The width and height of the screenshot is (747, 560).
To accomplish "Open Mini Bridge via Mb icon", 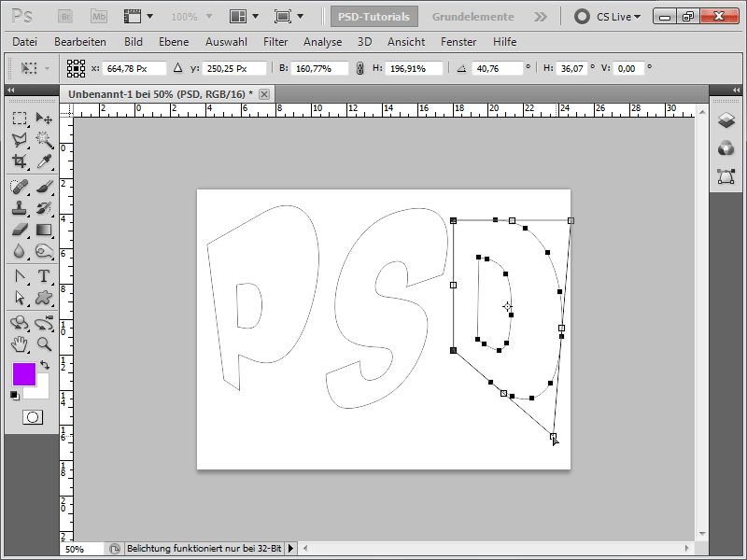I will 99,17.
